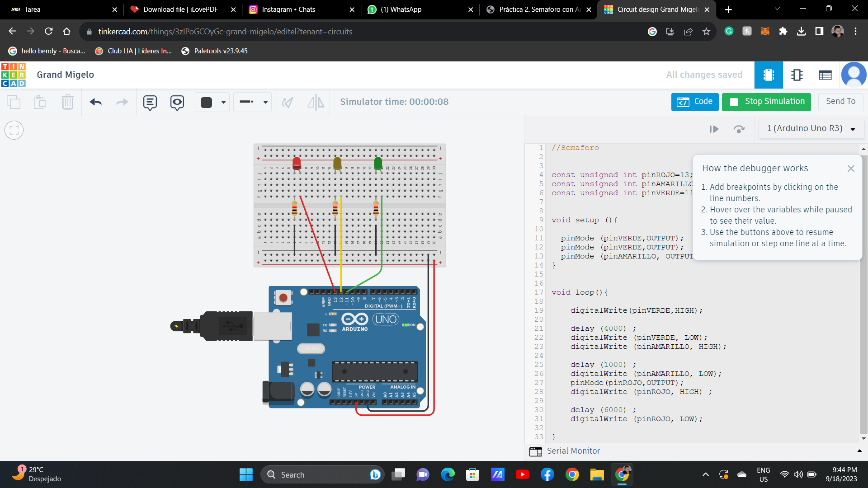Open the notes tool icon
Screen dimensions: 868x488
(x=150, y=103)
